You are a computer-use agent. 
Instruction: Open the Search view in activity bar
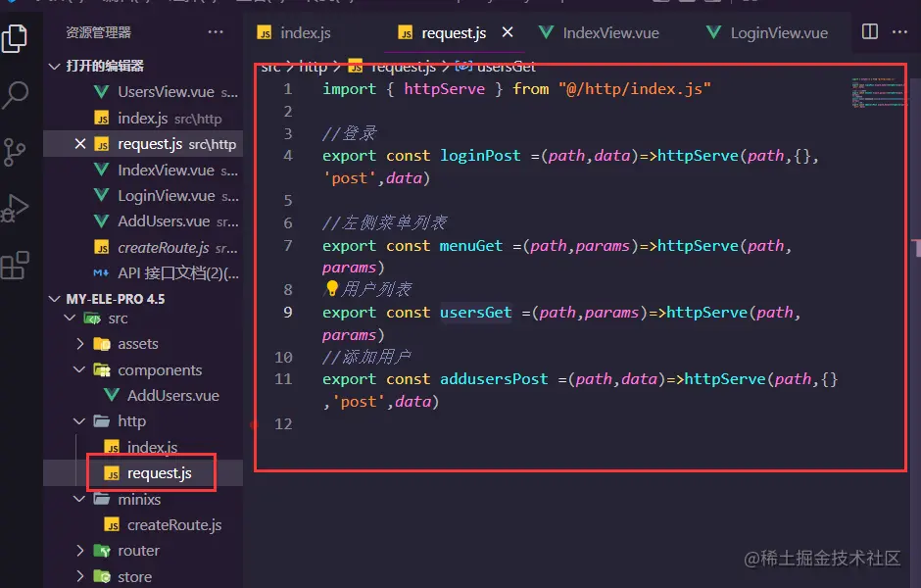pyautogui.click(x=15, y=95)
